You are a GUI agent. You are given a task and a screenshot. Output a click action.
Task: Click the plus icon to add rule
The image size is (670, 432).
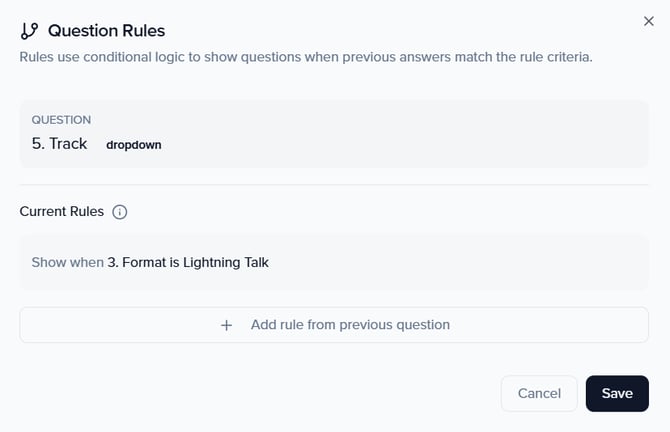[x=227, y=325]
